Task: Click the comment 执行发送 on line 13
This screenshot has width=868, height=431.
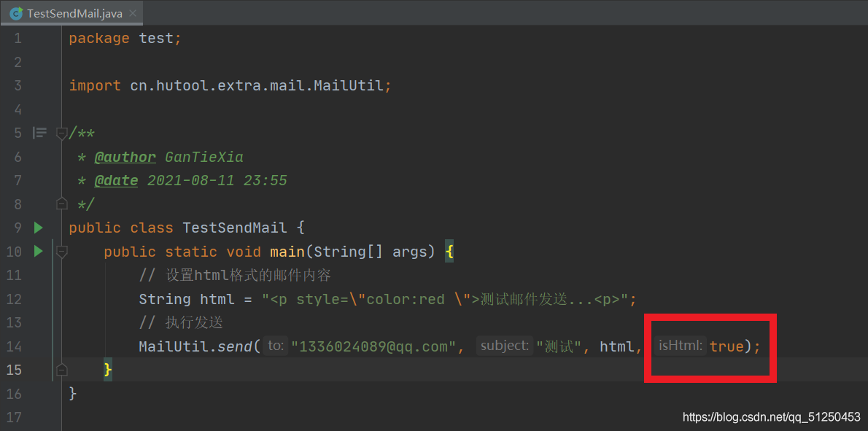Action: point(181,322)
